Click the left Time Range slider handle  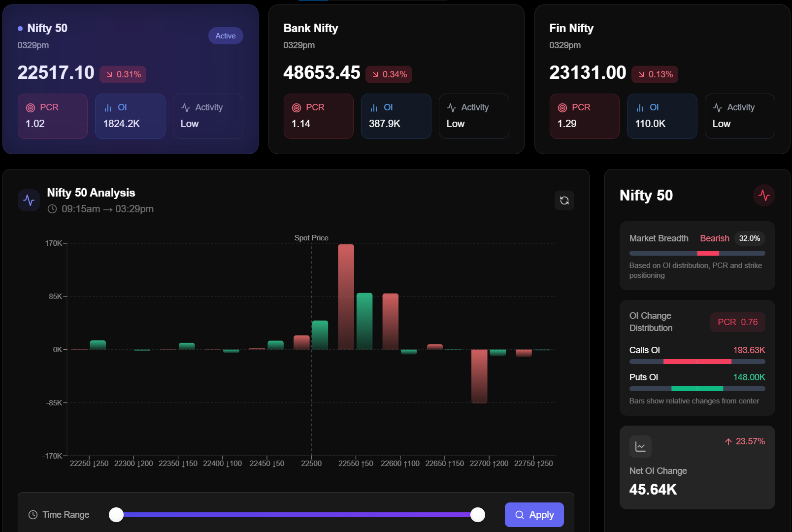click(116, 515)
